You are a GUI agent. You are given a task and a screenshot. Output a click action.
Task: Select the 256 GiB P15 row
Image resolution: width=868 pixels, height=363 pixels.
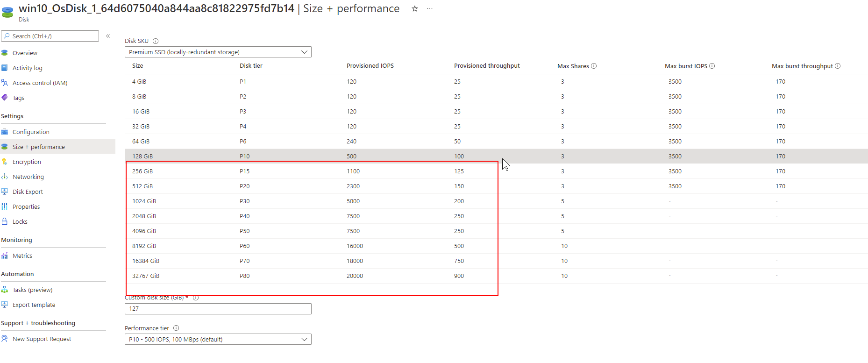click(x=496, y=171)
